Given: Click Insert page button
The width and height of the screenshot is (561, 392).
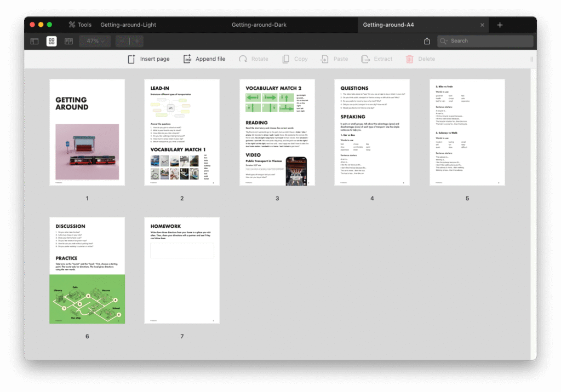Looking at the screenshot, I should [148, 59].
